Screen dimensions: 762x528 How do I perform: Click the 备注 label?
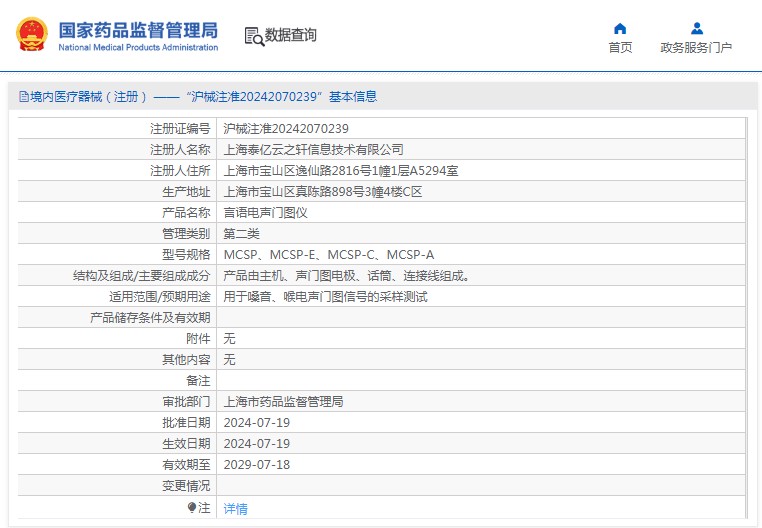pos(198,380)
